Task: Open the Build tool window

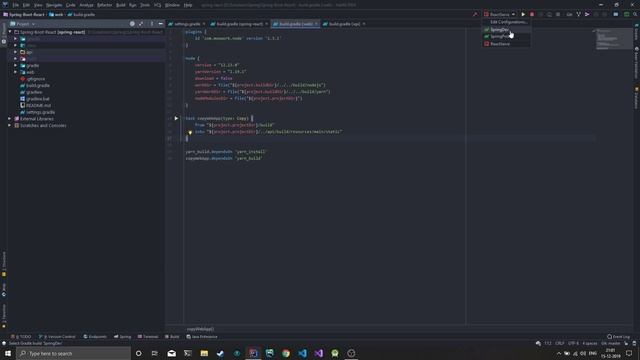Action: tap(172, 337)
